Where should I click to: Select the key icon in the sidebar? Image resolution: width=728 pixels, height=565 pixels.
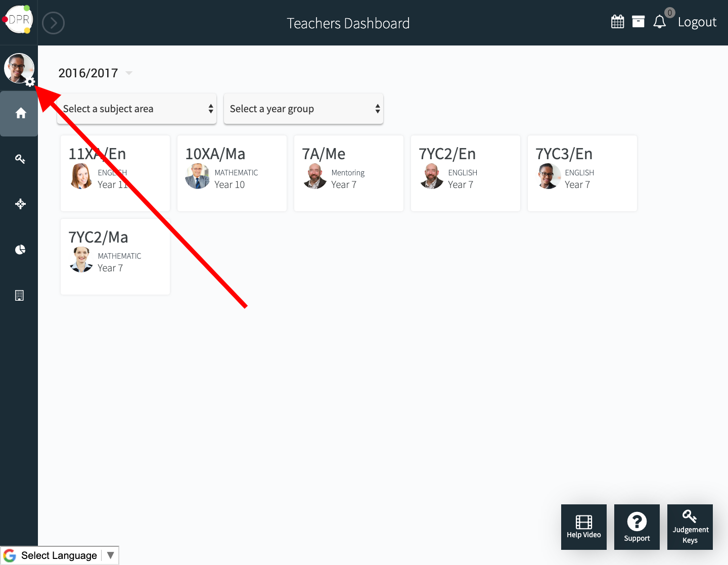(19, 159)
